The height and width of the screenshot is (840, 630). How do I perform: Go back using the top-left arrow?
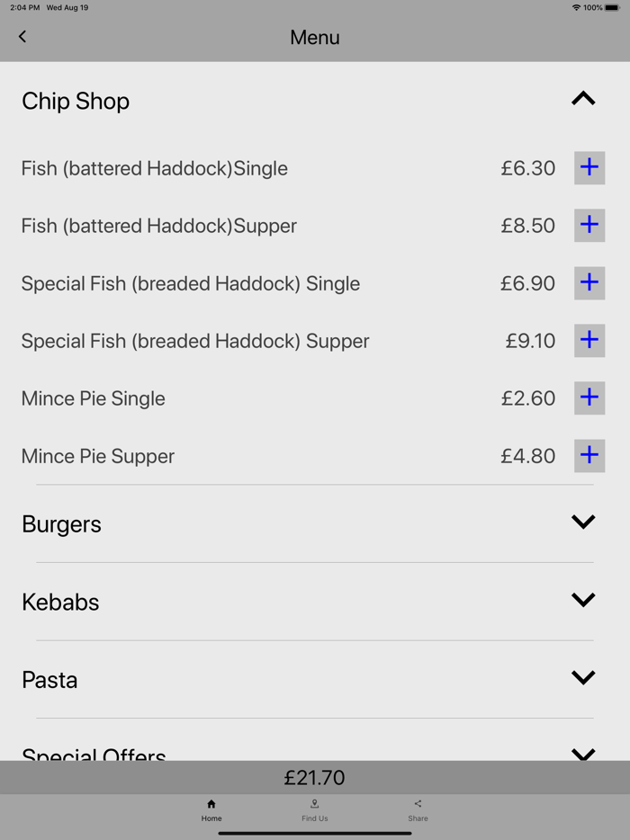pyautogui.click(x=22, y=37)
